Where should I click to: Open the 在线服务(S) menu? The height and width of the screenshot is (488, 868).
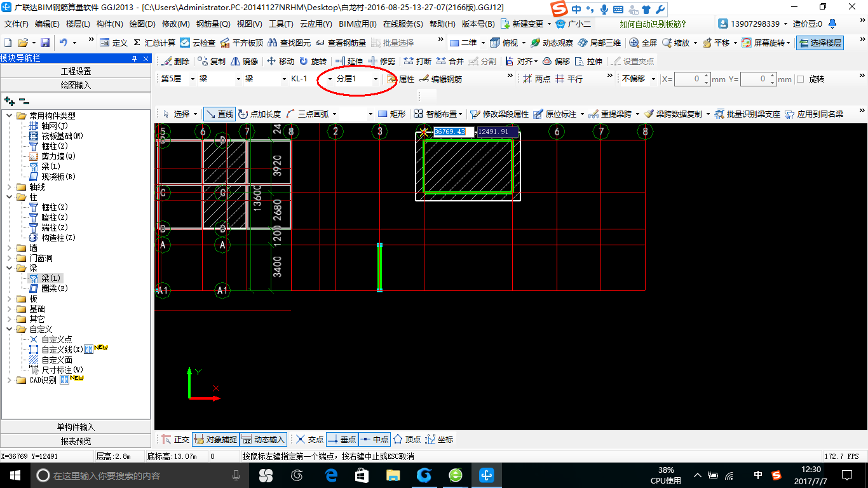pos(403,24)
